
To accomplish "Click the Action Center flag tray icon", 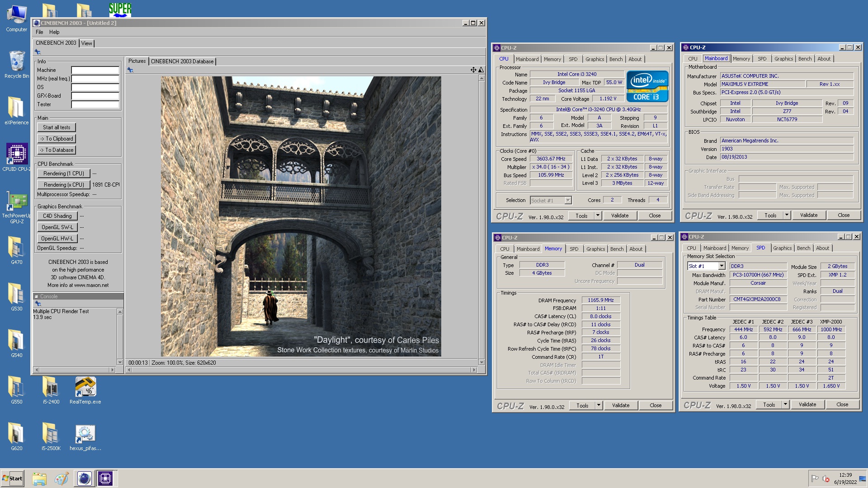I will coord(815,479).
